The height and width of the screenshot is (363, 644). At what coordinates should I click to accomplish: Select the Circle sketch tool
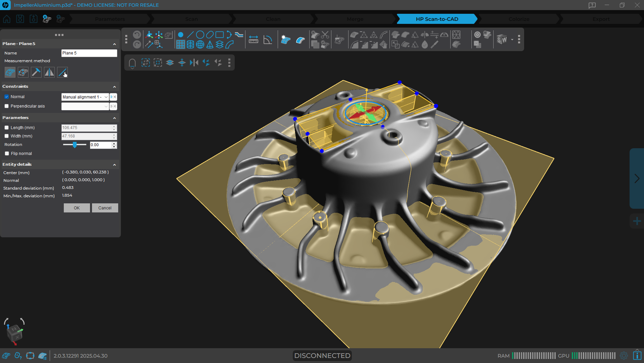pyautogui.click(x=200, y=34)
